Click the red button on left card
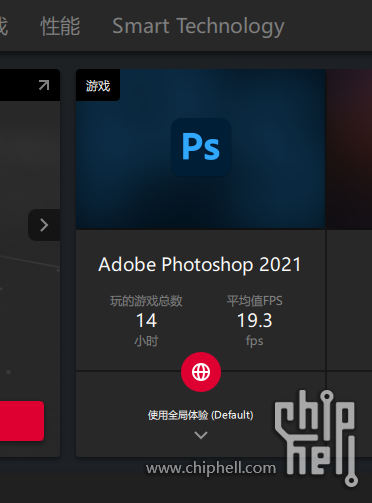 (22, 421)
